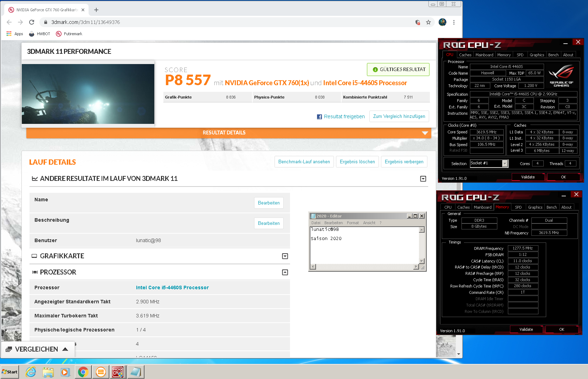This screenshot has width=588, height=379.
Task: Switch to SPD tab in upper CPU-Z window
Action: point(520,55)
